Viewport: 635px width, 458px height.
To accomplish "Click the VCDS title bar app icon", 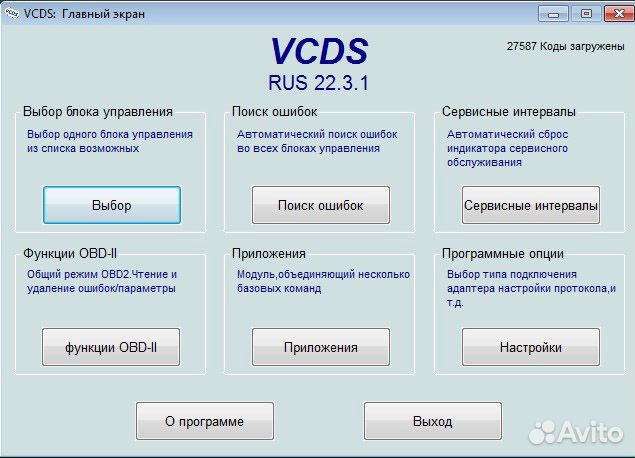I will 11,13.
